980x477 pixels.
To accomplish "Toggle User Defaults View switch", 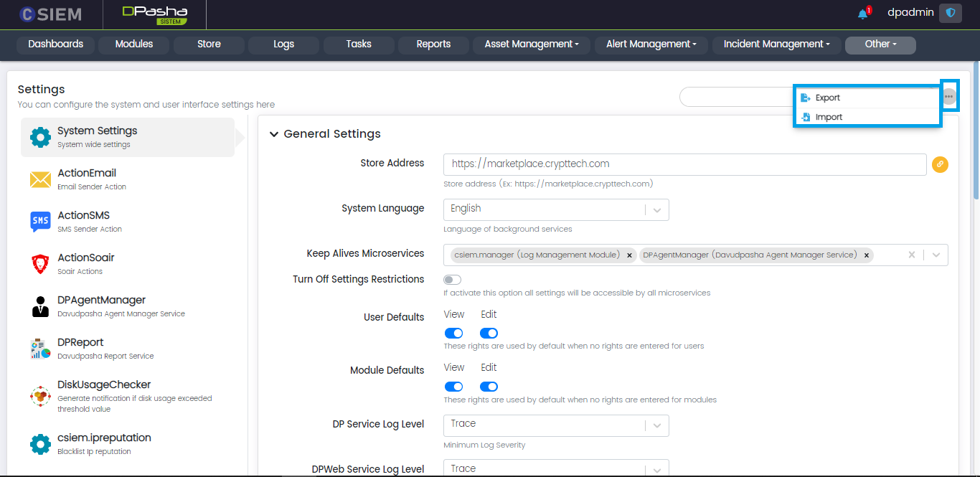I will [453, 333].
